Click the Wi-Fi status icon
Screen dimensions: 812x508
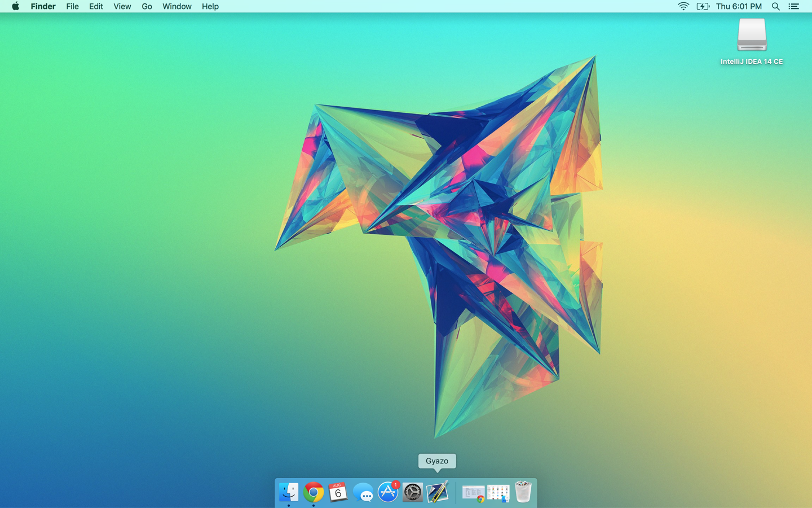[683, 6]
